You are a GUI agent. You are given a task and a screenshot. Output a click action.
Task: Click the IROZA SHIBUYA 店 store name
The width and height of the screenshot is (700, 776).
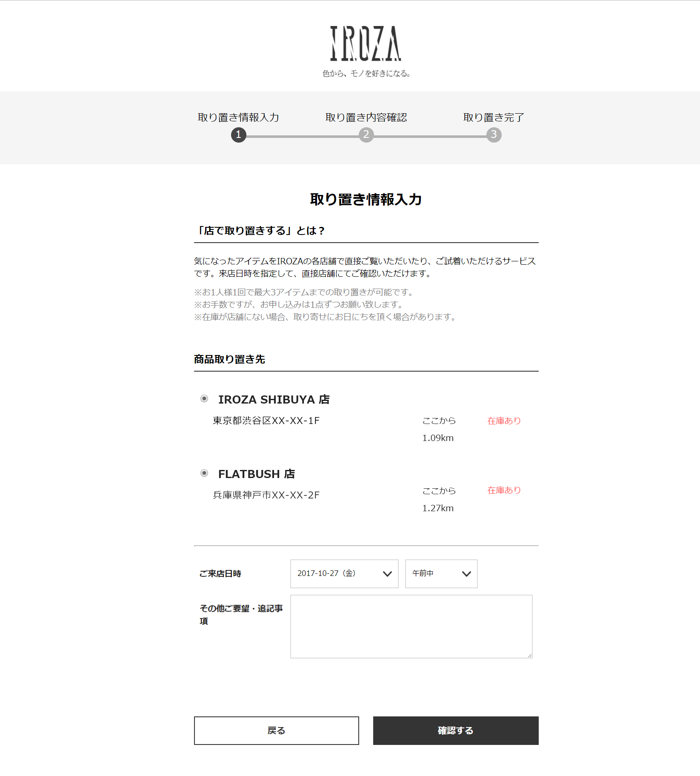274,399
